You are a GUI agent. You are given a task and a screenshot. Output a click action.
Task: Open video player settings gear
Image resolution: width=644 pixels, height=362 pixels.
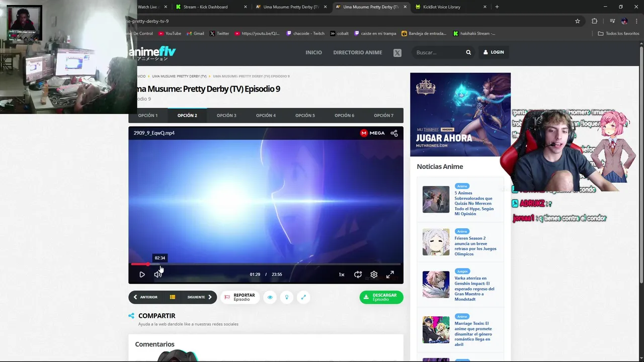(374, 275)
